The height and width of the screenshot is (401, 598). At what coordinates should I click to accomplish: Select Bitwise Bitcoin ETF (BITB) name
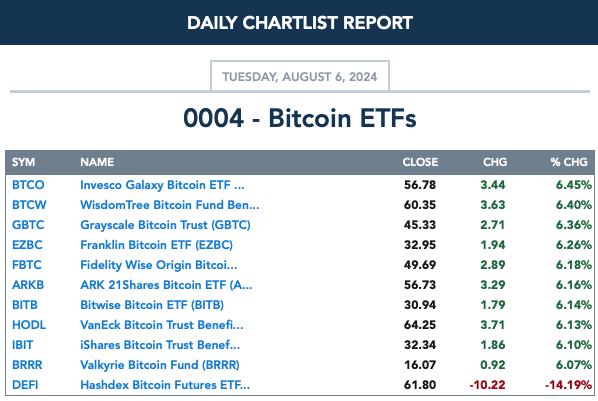pos(152,305)
